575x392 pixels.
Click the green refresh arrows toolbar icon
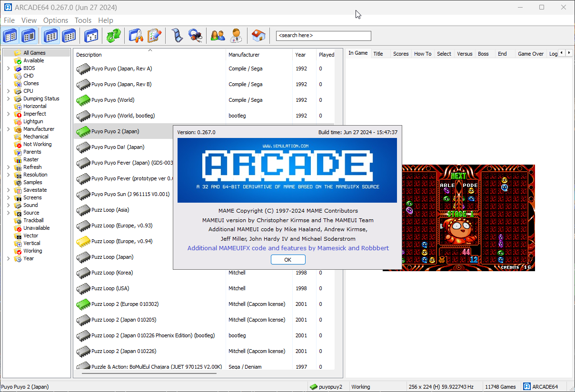pyautogui.click(x=113, y=36)
